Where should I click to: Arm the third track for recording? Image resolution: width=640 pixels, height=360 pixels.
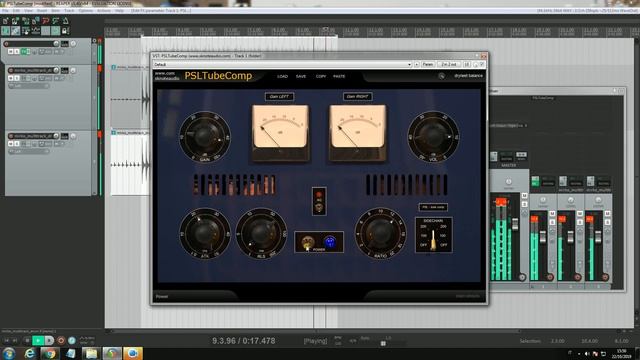11,136
